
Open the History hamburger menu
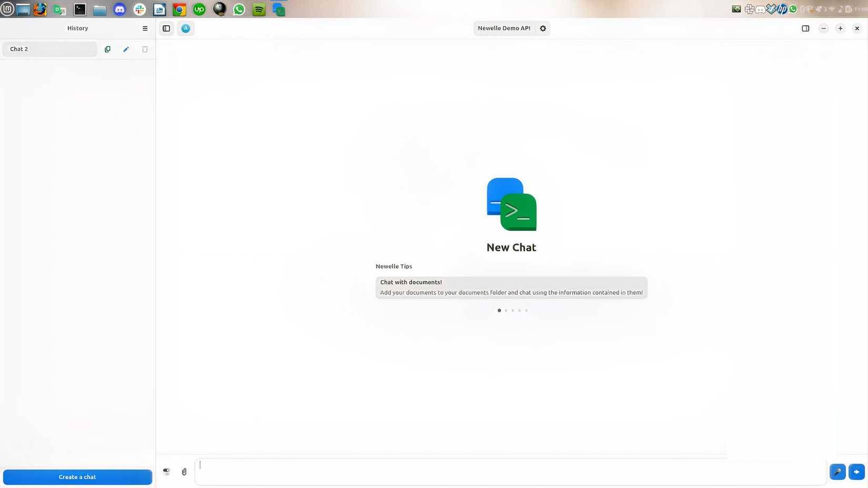tap(145, 28)
